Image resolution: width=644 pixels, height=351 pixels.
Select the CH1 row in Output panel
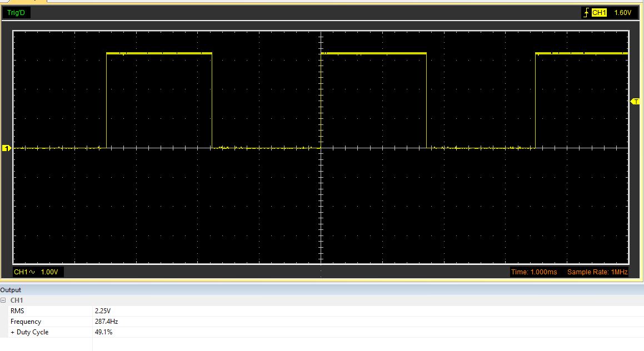point(322,300)
